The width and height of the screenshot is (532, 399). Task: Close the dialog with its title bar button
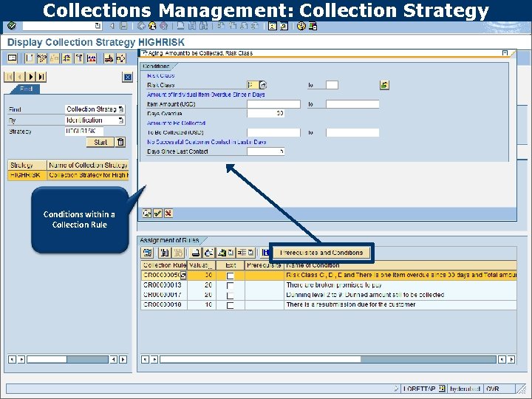pos(505,53)
